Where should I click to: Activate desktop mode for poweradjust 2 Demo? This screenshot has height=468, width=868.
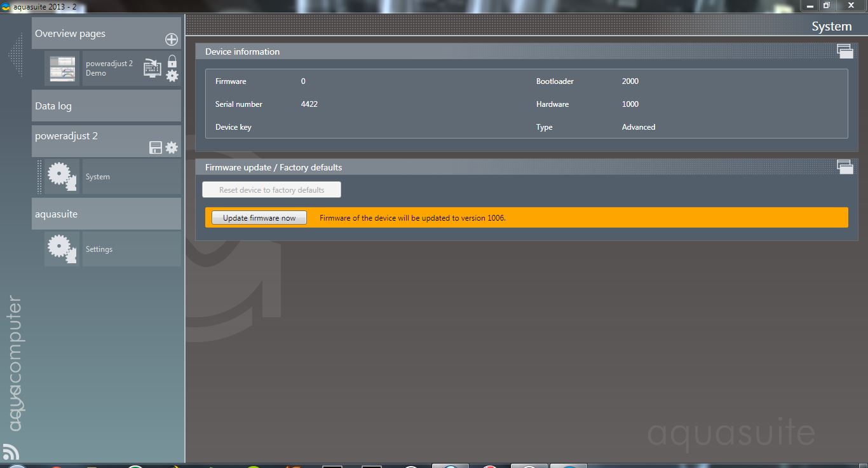point(153,67)
